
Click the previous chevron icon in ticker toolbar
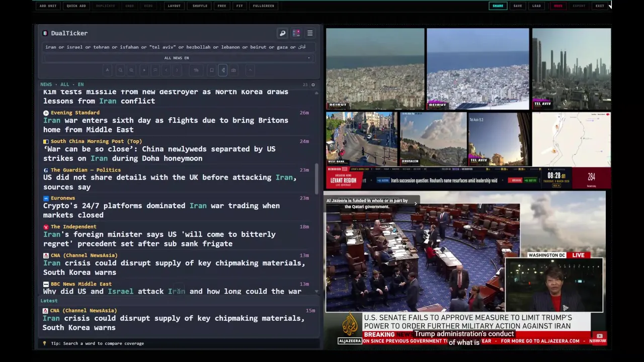pyautogui.click(x=166, y=70)
